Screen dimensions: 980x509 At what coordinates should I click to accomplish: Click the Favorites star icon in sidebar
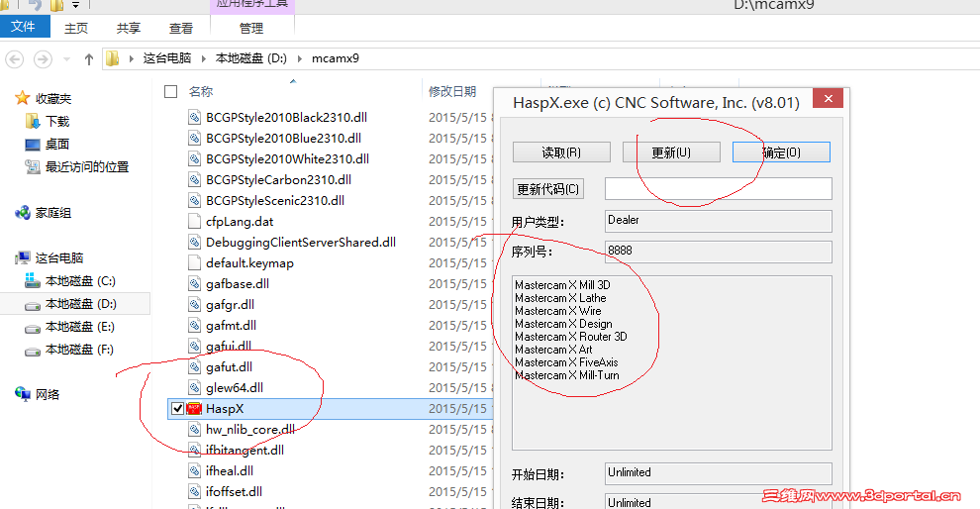[x=23, y=98]
